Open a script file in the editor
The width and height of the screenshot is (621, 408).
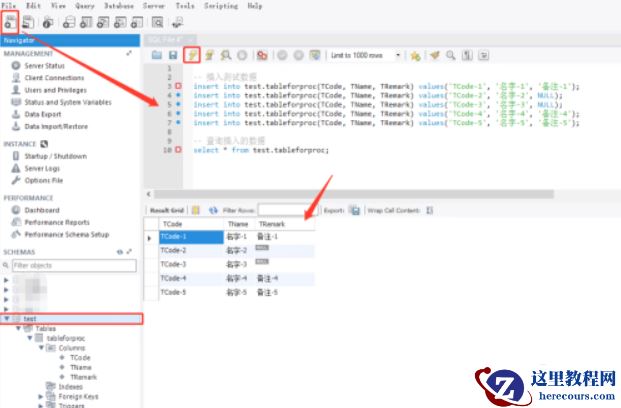tap(157, 55)
